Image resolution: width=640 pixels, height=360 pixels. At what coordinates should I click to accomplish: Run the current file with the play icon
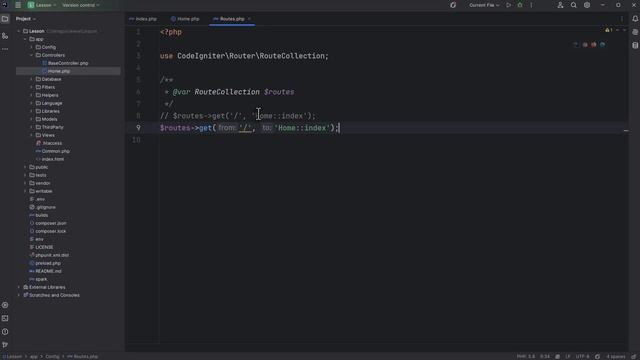pyautogui.click(x=509, y=5)
